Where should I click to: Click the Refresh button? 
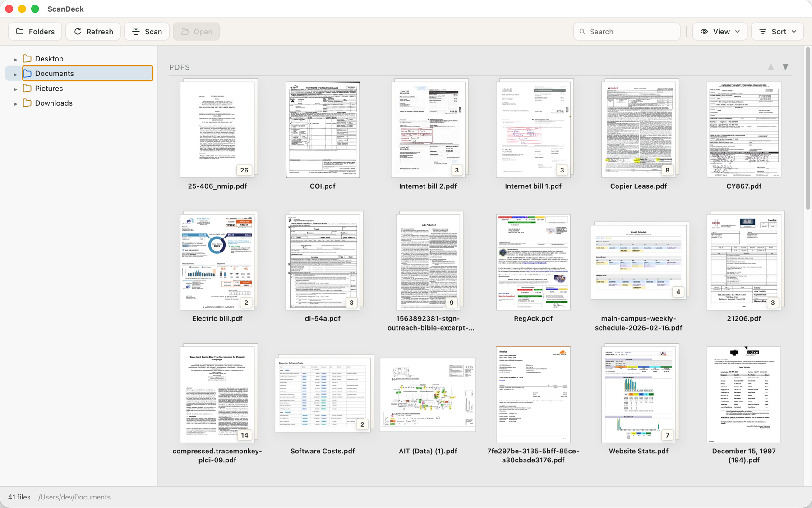tap(93, 32)
